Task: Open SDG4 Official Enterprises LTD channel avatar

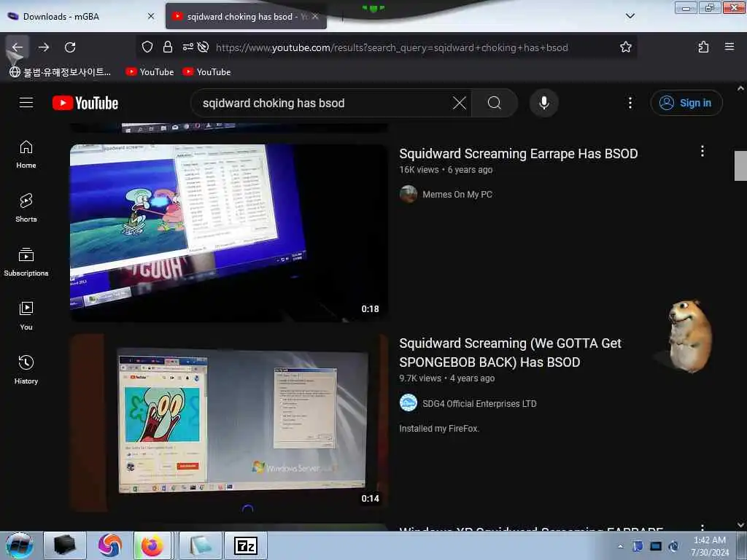Action: (409, 403)
